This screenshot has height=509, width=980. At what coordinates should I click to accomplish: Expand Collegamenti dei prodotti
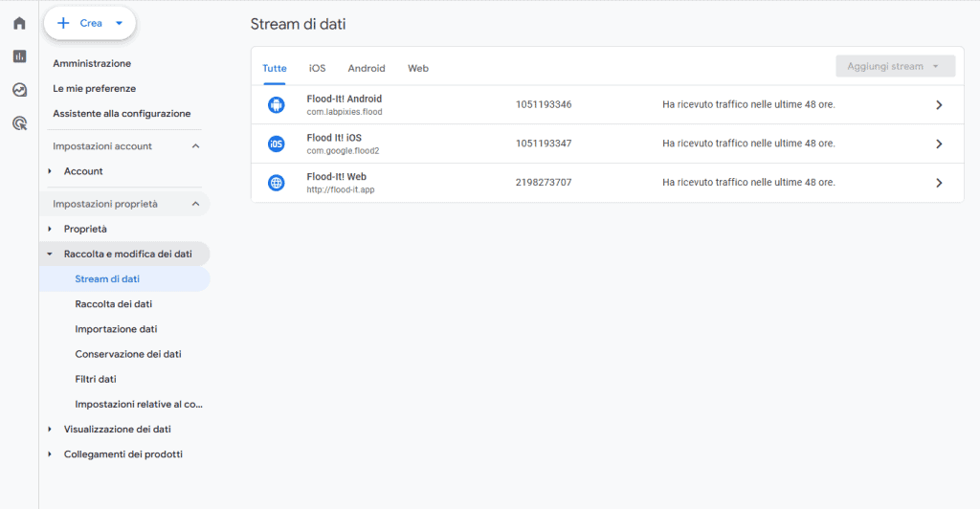click(x=50, y=454)
